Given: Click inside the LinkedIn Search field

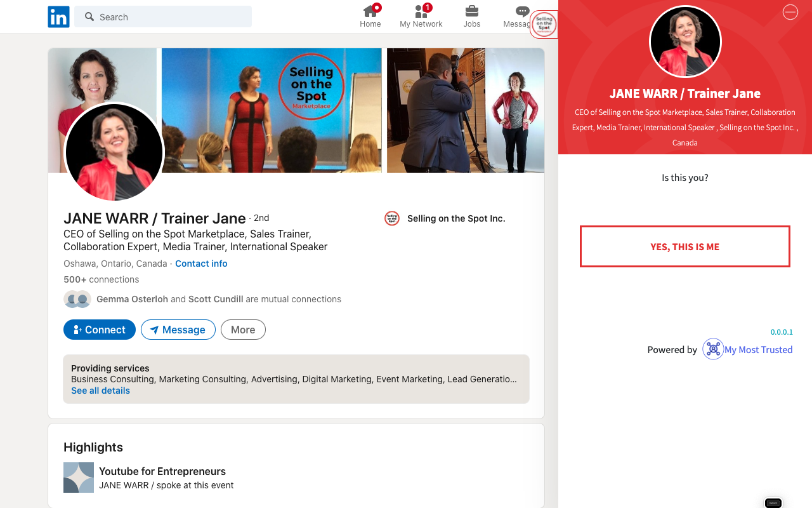Looking at the screenshot, I should click(163, 17).
